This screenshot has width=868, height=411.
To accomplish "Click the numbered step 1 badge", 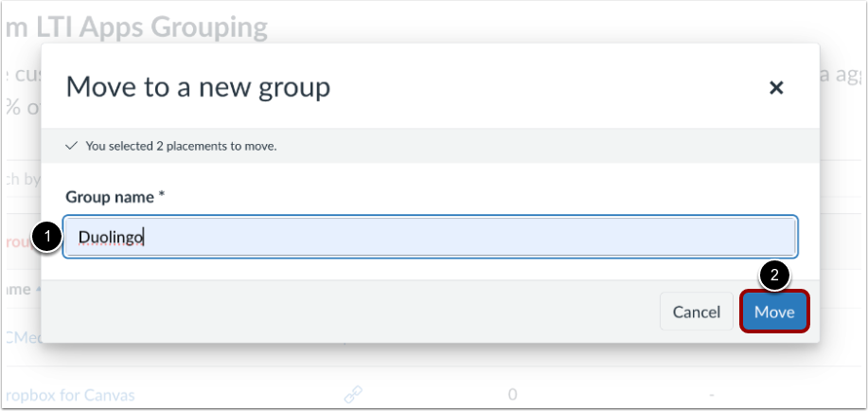I will [x=45, y=237].
